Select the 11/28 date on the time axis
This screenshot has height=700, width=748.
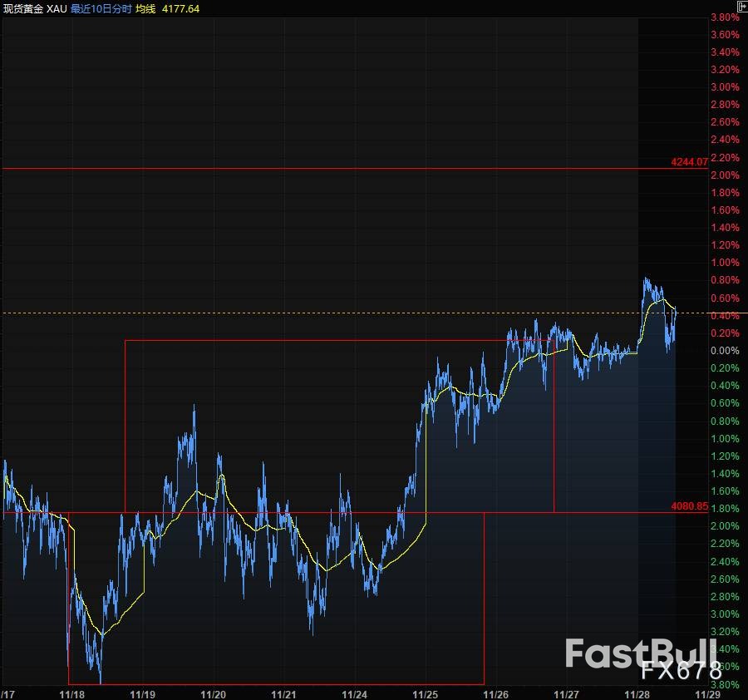tap(637, 693)
